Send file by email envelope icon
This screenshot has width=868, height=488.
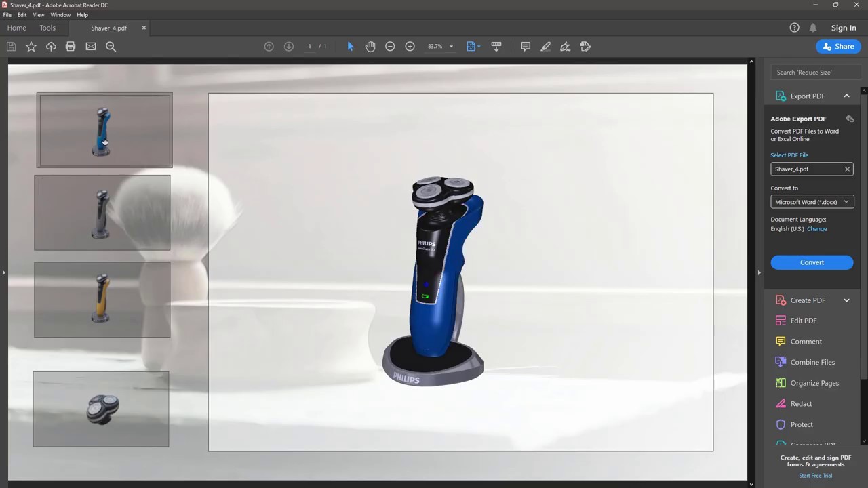pyautogui.click(x=91, y=47)
